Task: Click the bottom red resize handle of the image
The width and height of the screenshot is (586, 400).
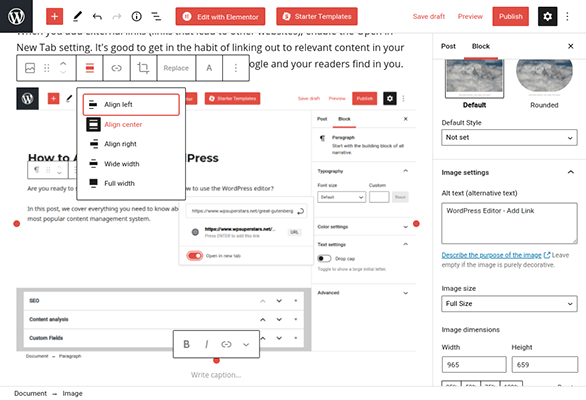Action: (x=216, y=360)
